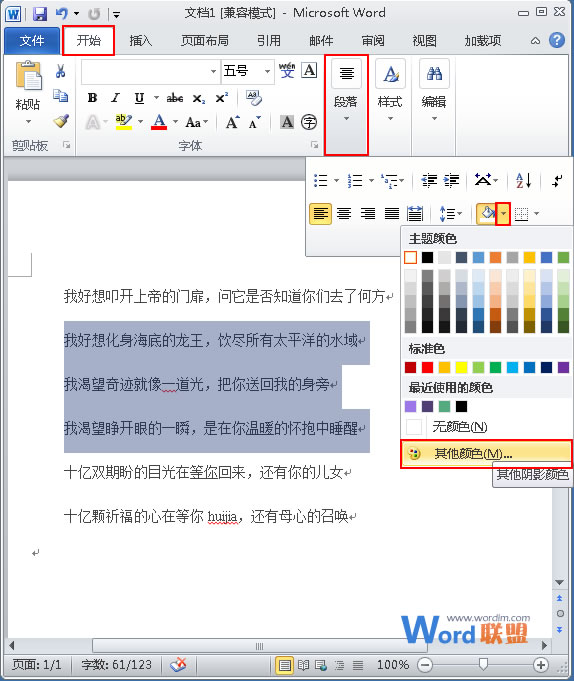Screen dimensions: 574x681
Task: Click the Increase Indent icon
Action: click(451, 180)
